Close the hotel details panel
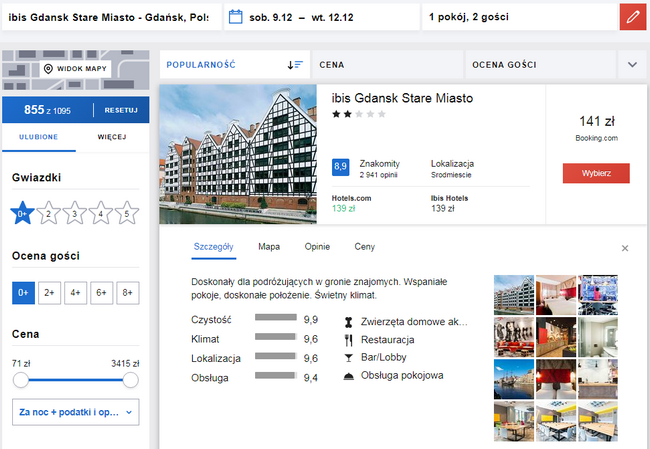The image size is (650, 449). pos(625,248)
